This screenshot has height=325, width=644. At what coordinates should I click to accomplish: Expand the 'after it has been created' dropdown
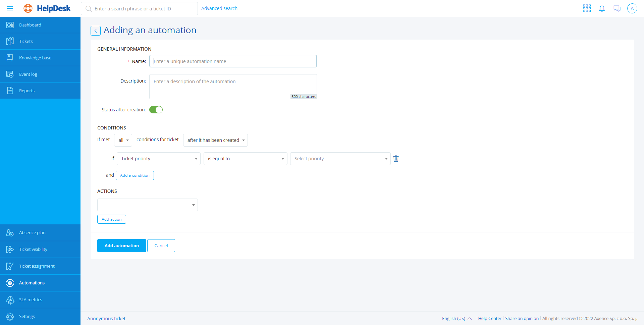tap(215, 140)
